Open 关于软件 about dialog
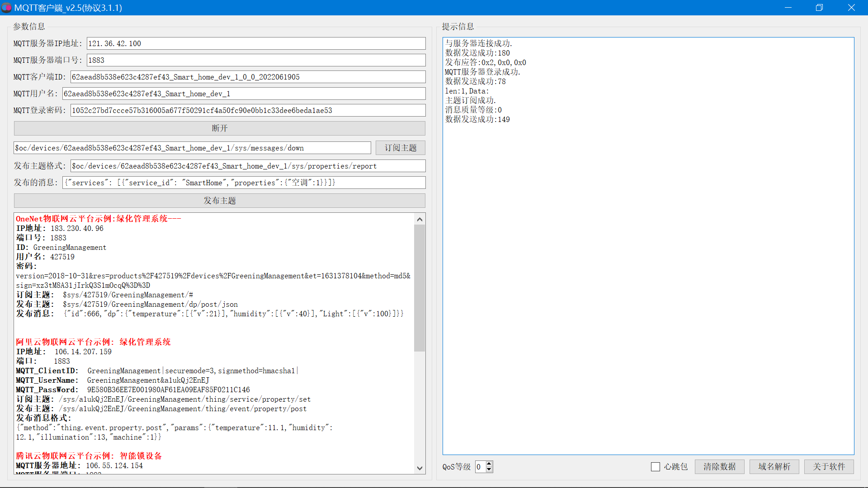This screenshot has height=488, width=868. coord(829,467)
